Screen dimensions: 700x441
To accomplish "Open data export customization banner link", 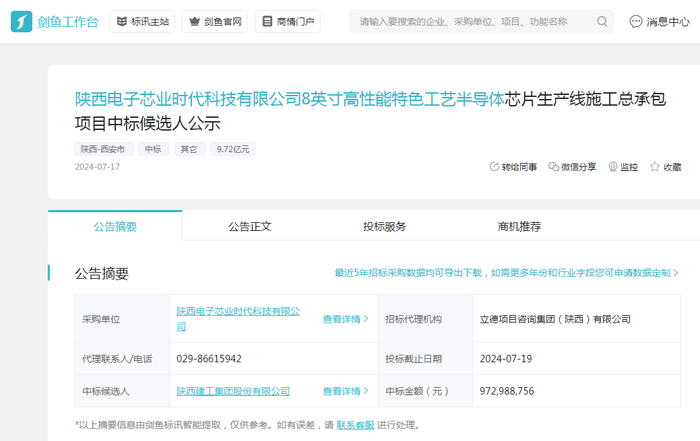I will 506,272.
